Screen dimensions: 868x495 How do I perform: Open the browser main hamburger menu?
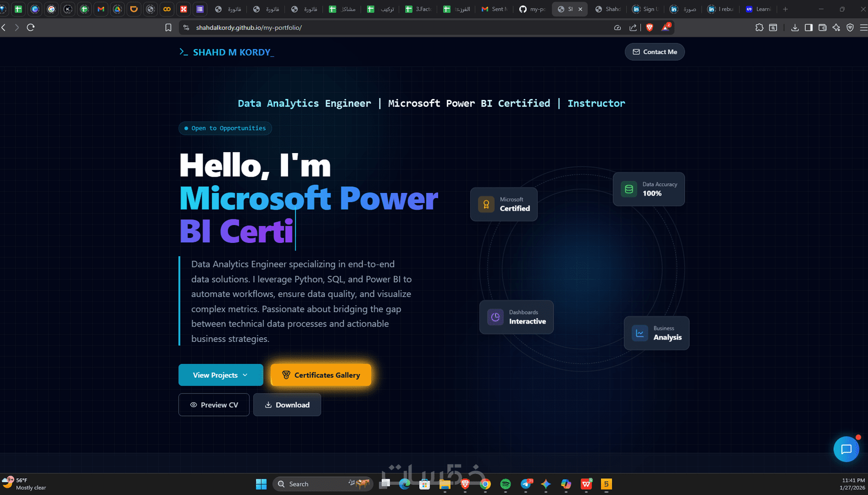point(863,28)
